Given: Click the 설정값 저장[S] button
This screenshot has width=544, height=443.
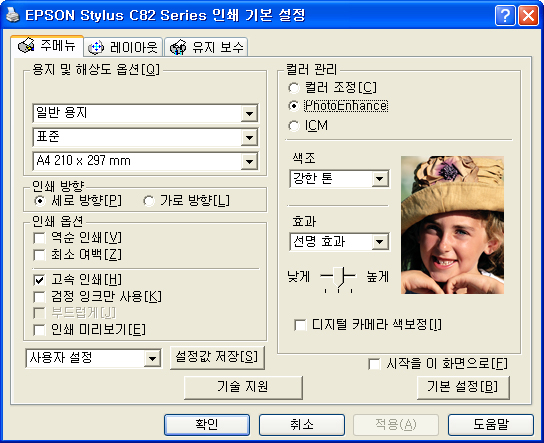Looking at the screenshot, I should pyautogui.click(x=217, y=357).
